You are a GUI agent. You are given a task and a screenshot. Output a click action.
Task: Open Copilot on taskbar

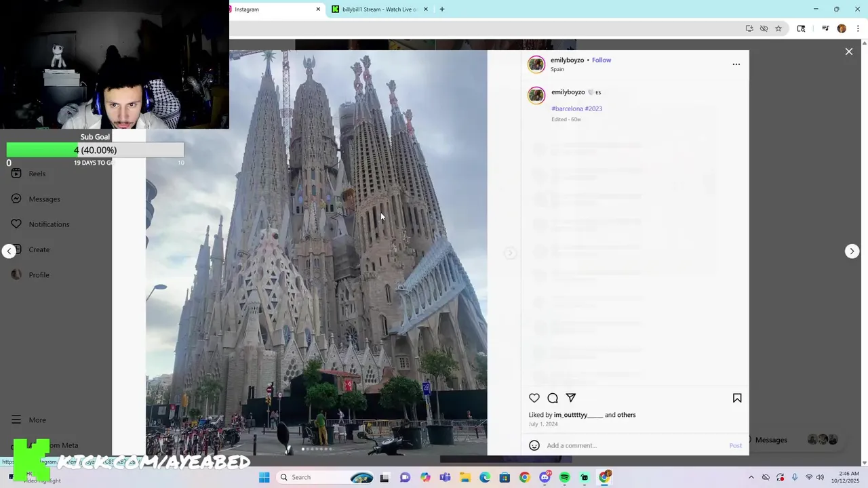tap(425, 477)
